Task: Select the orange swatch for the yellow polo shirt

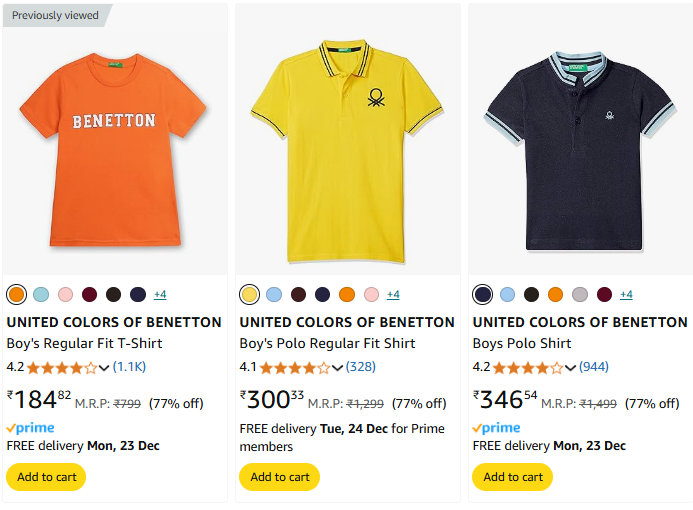Action: point(347,294)
